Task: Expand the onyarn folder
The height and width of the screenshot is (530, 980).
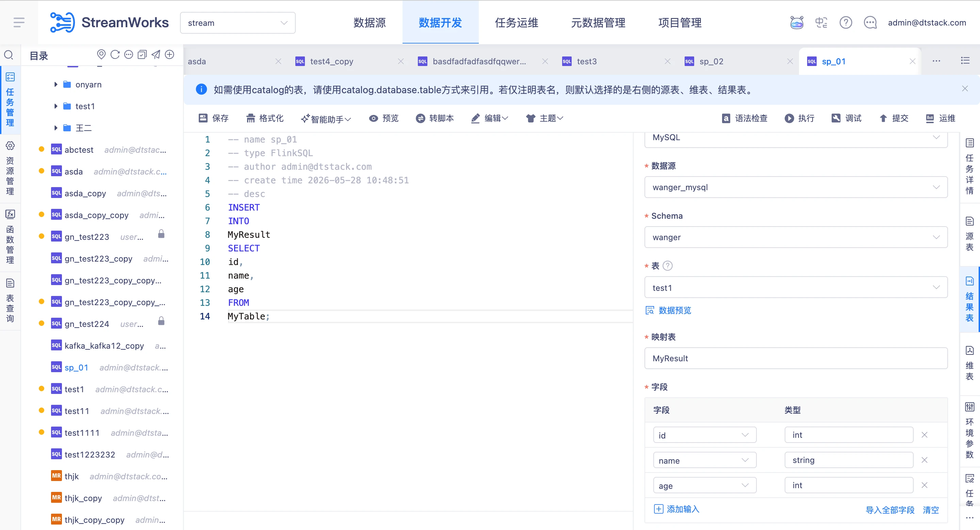Action: [56, 84]
